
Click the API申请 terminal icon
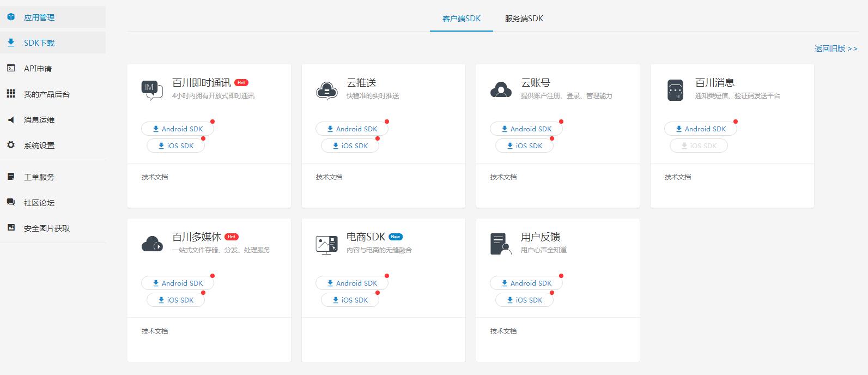coord(11,68)
